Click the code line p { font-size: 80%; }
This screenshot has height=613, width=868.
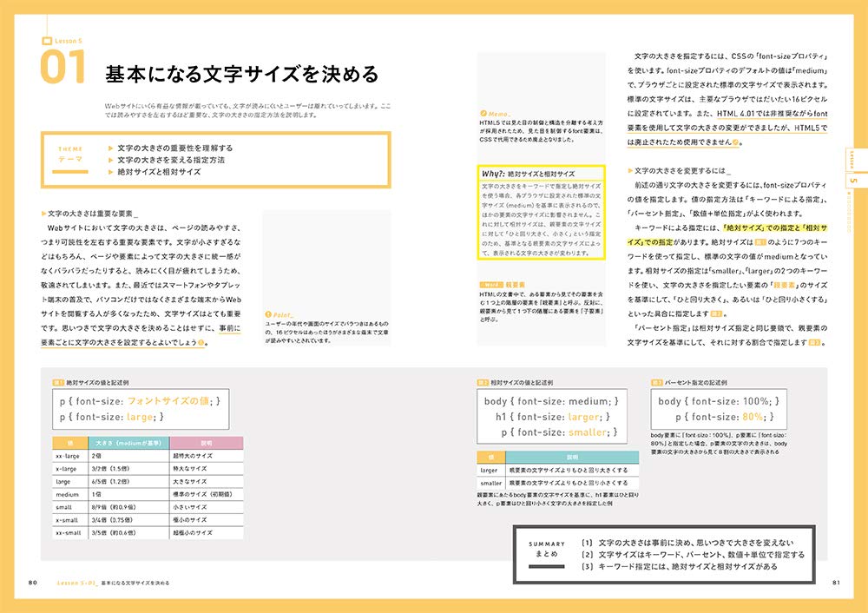[725, 417]
